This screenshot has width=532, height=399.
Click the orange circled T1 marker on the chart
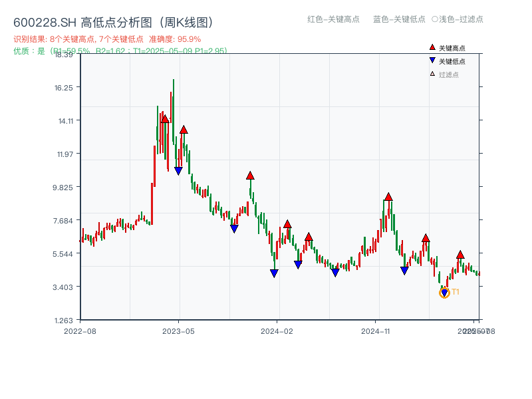click(x=444, y=291)
